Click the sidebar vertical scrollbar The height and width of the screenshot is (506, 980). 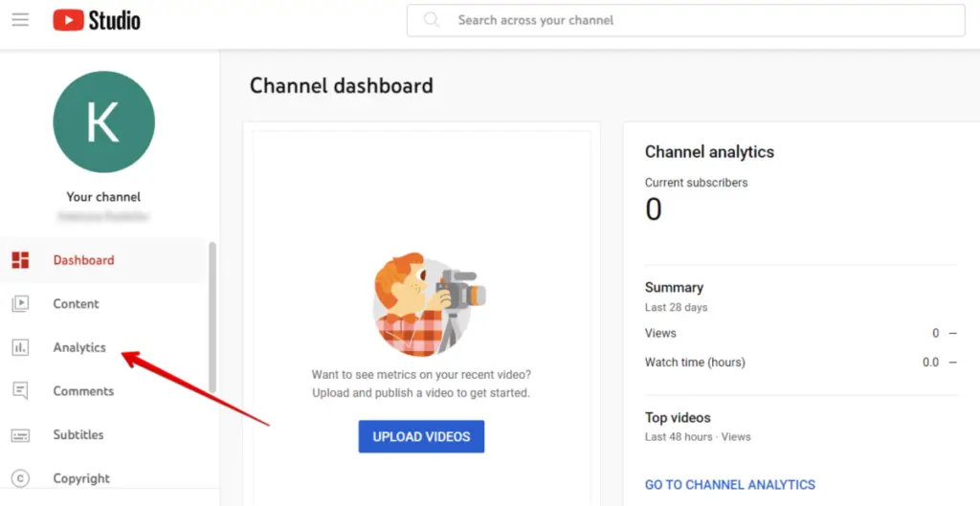tap(212, 316)
